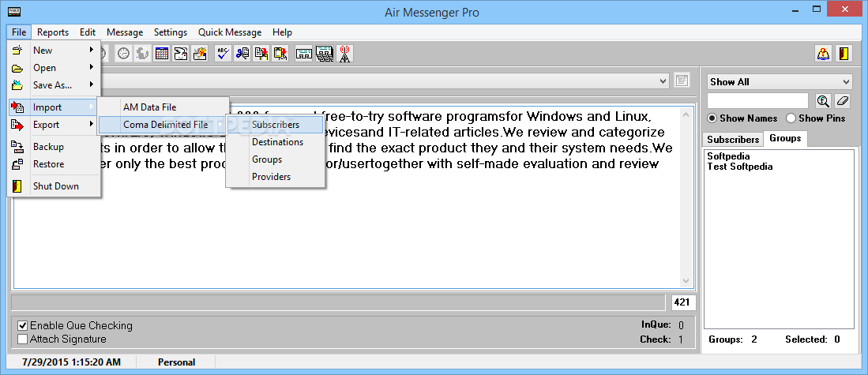
Task: Toggle Enable Que Checking checkbox
Action: tap(23, 326)
